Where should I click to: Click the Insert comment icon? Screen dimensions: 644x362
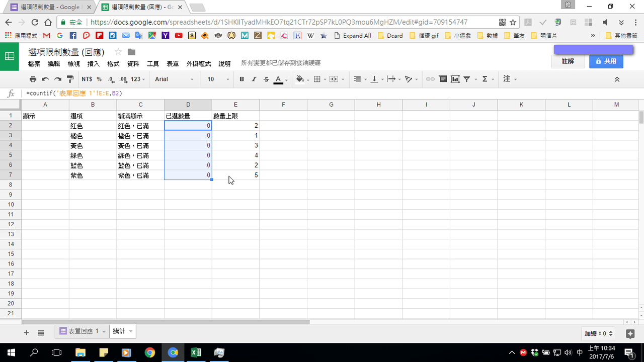443,79
